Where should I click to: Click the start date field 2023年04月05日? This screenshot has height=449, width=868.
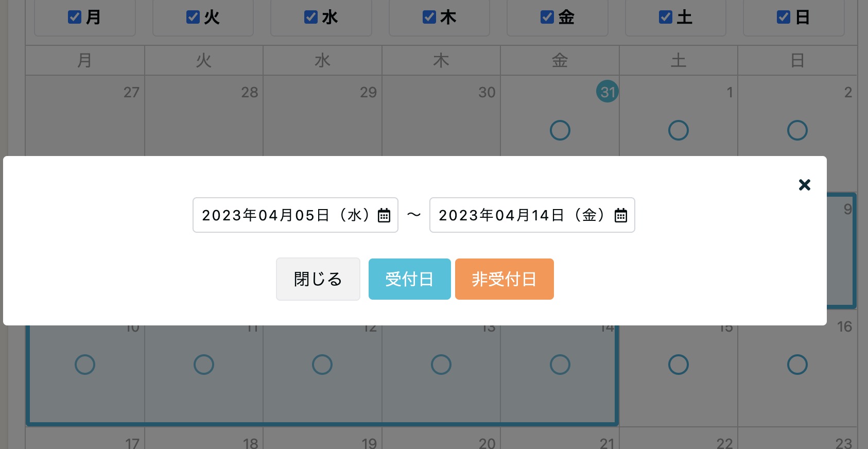[x=296, y=215]
